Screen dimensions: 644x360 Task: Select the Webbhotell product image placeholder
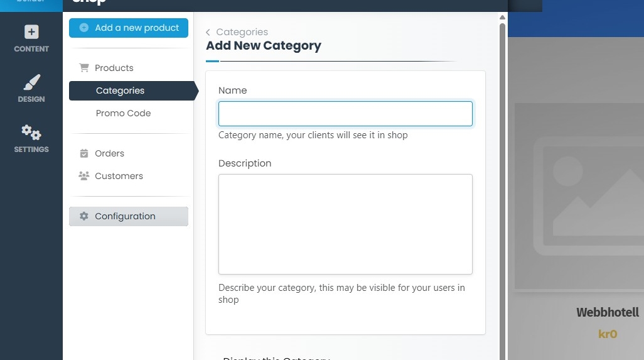(x=579, y=196)
